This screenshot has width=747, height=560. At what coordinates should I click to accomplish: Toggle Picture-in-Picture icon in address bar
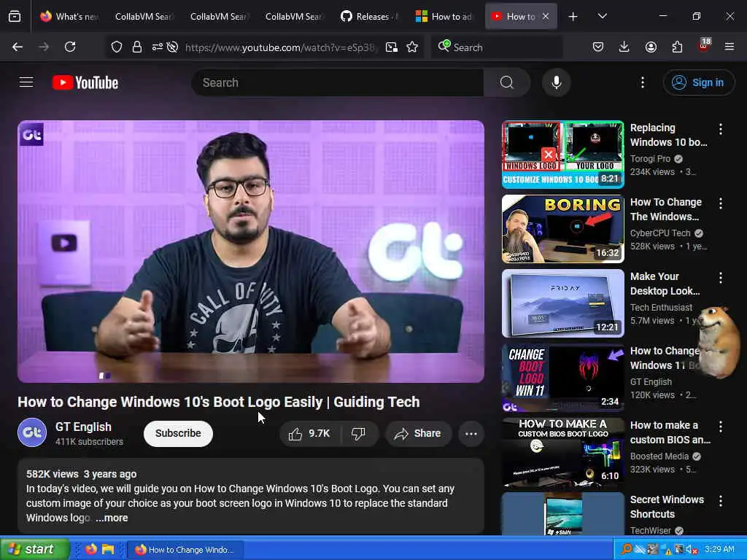(x=392, y=47)
